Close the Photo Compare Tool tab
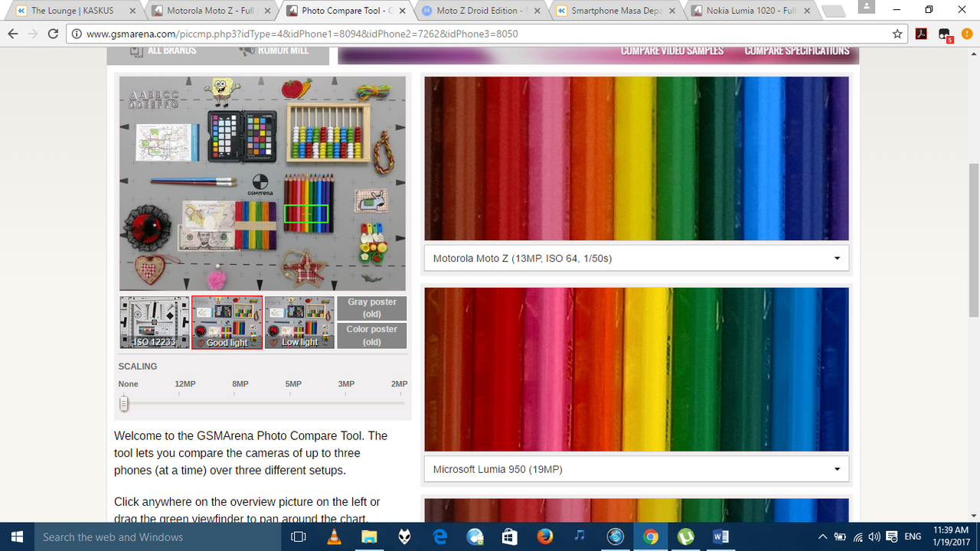The height and width of the screenshot is (551, 980). coord(403,11)
